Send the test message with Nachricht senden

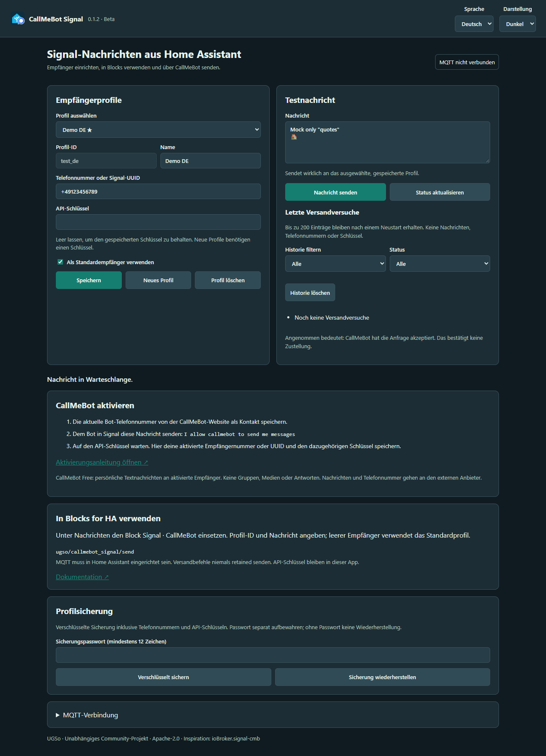pyautogui.click(x=335, y=192)
